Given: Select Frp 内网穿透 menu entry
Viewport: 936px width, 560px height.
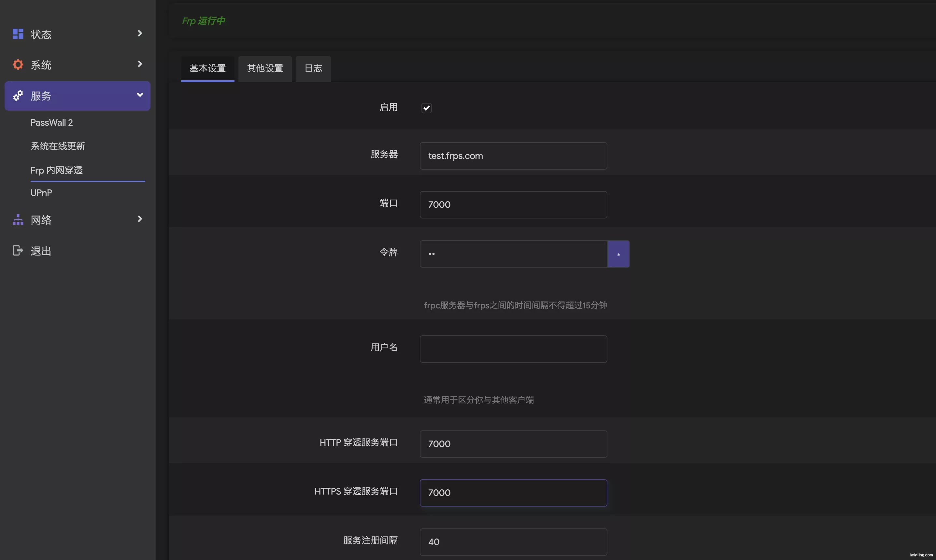Looking at the screenshot, I should (x=57, y=170).
